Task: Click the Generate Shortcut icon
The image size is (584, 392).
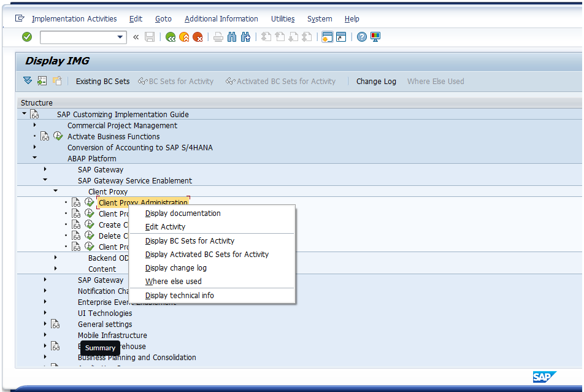Action: [x=341, y=37]
